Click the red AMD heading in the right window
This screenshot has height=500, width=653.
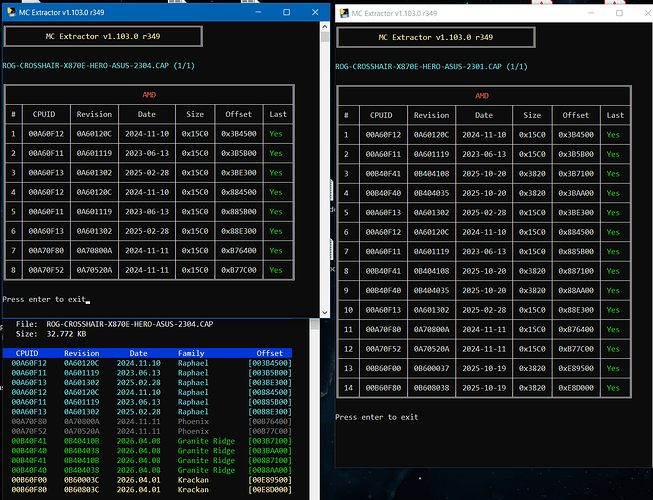point(482,95)
